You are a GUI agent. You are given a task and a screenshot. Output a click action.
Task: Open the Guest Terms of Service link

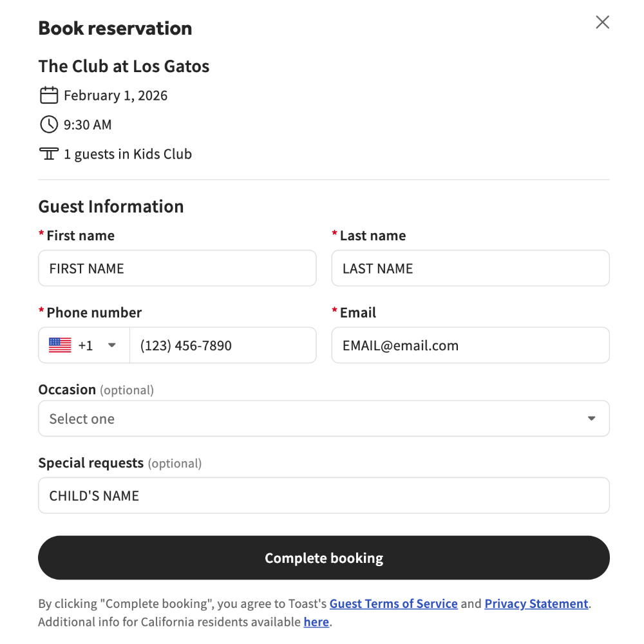[x=393, y=604]
